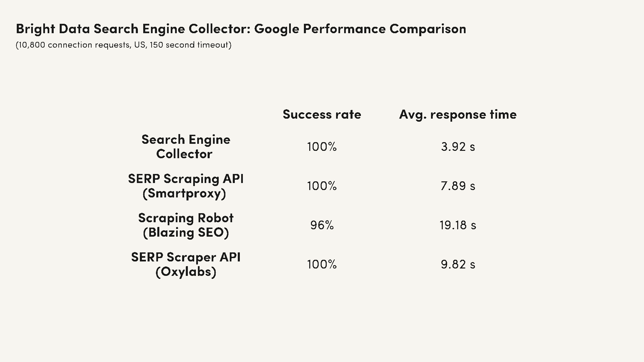Click Oxylabs' 100% success rate value

[x=322, y=264]
